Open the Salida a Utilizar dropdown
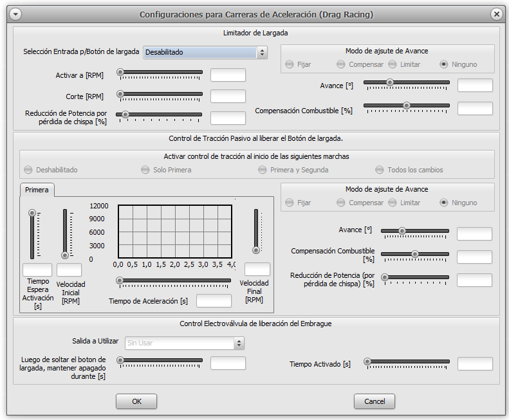This screenshot has height=420, width=509. pos(185,343)
